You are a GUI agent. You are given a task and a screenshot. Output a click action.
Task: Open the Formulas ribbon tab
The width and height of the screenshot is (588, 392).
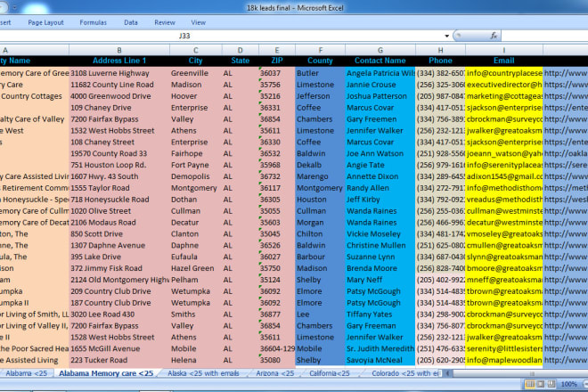coord(93,22)
